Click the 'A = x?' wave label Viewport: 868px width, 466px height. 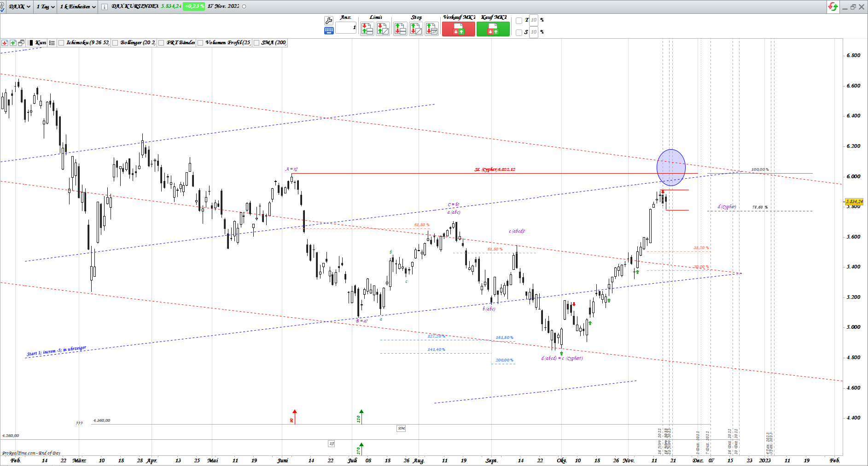pos(291,169)
